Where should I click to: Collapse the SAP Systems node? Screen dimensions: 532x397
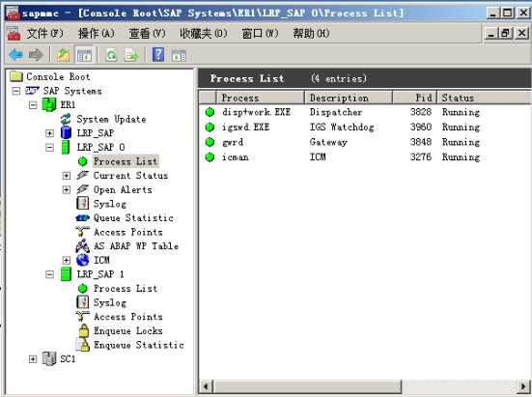click(16, 91)
